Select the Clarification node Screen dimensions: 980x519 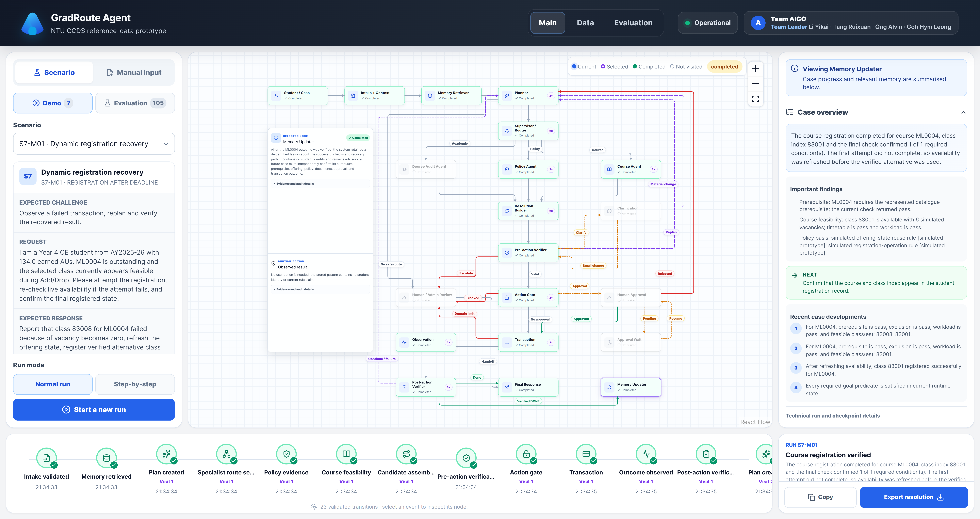pos(631,211)
